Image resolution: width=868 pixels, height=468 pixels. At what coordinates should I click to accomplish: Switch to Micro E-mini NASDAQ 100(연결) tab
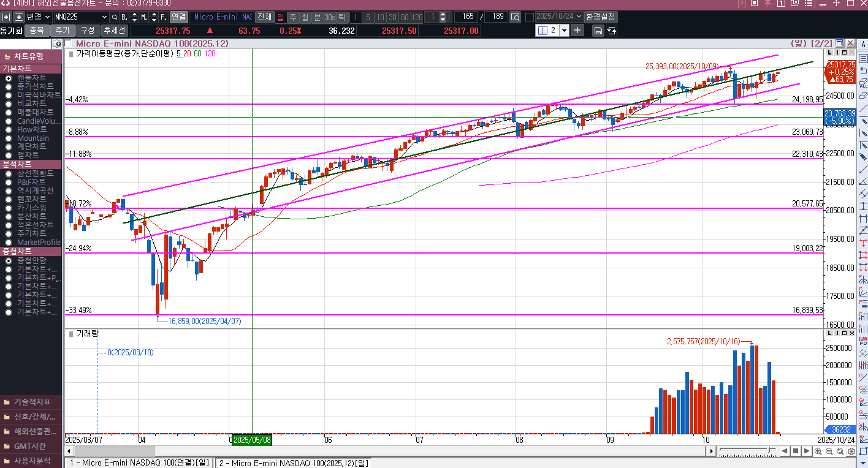[139, 463]
